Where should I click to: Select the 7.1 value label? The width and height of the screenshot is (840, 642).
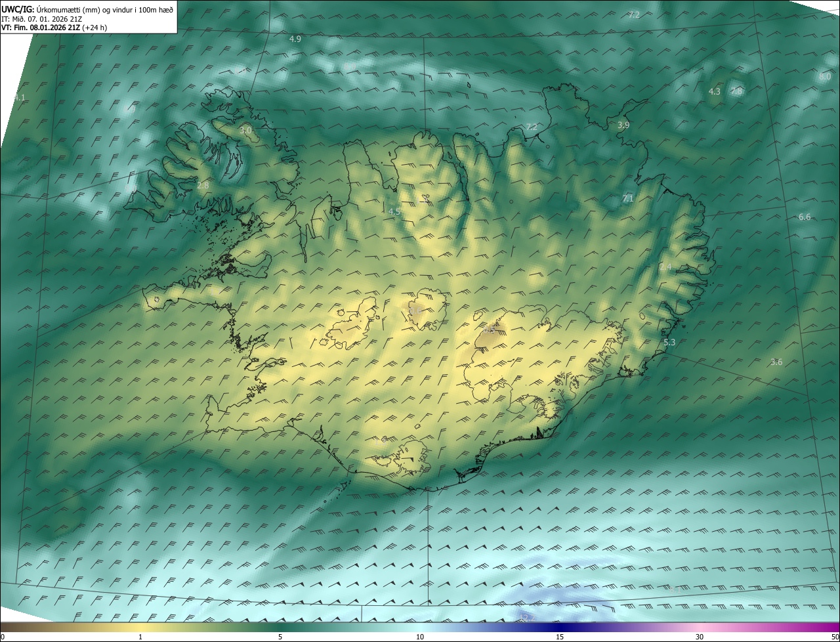coord(627,199)
